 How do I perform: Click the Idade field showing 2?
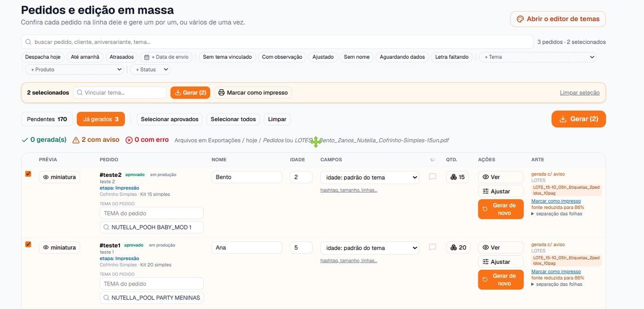point(301,177)
